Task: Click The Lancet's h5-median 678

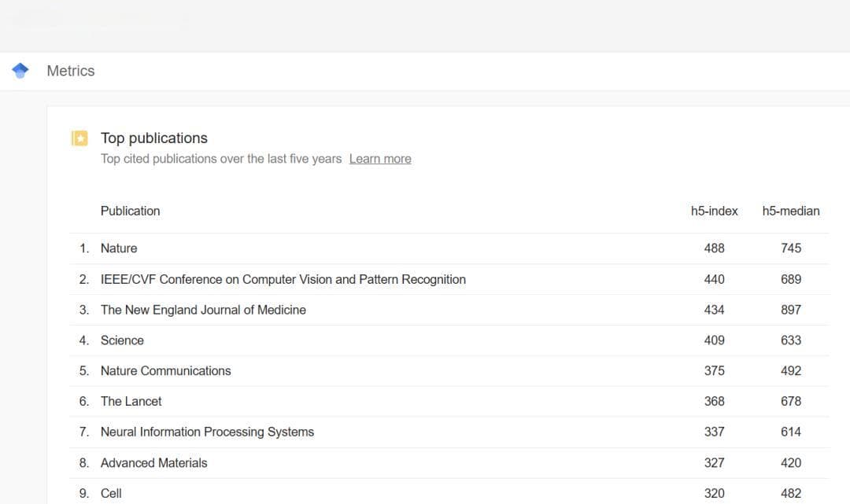Action: coord(791,401)
